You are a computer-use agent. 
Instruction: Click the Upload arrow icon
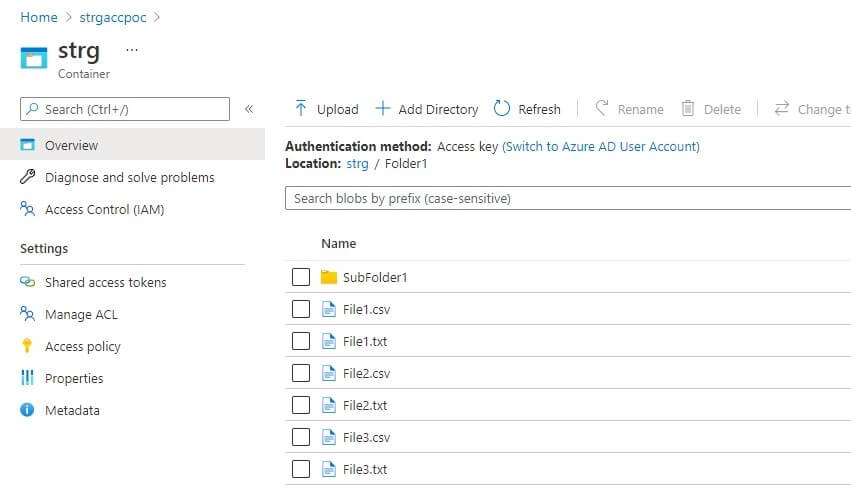[301, 109]
